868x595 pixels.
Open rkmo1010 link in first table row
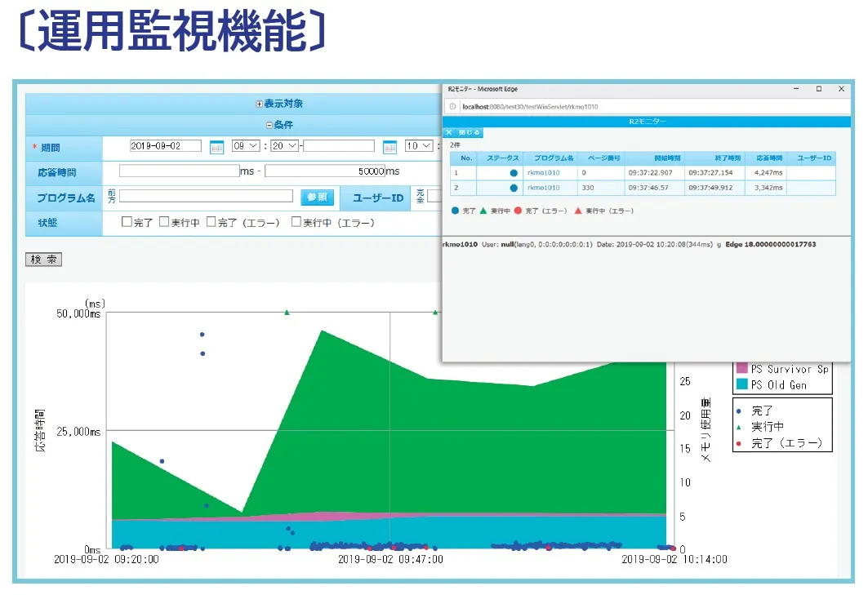pyautogui.click(x=543, y=173)
